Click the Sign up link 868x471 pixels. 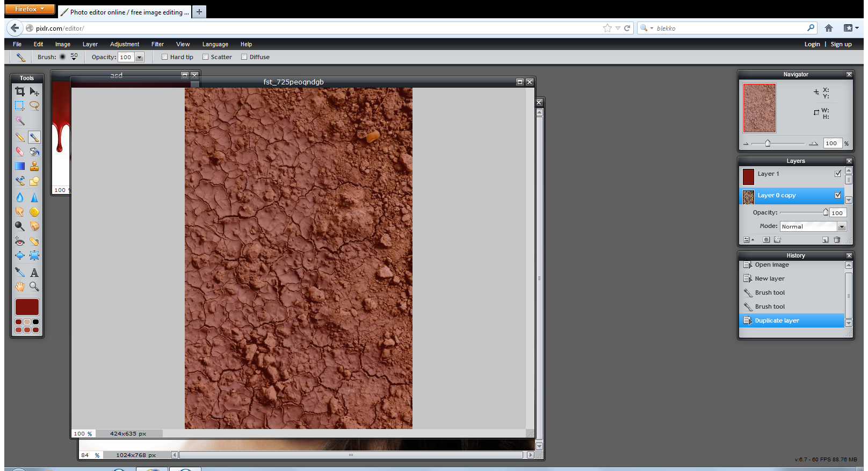click(841, 44)
